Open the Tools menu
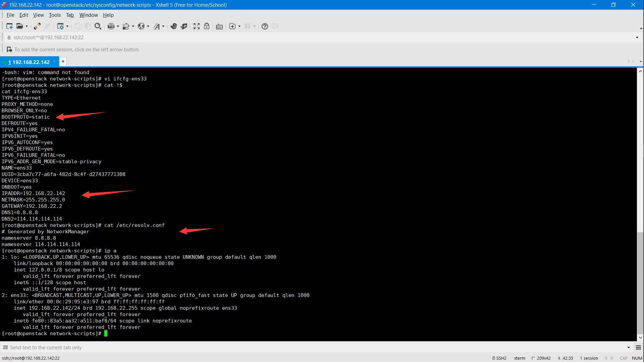 [55, 15]
